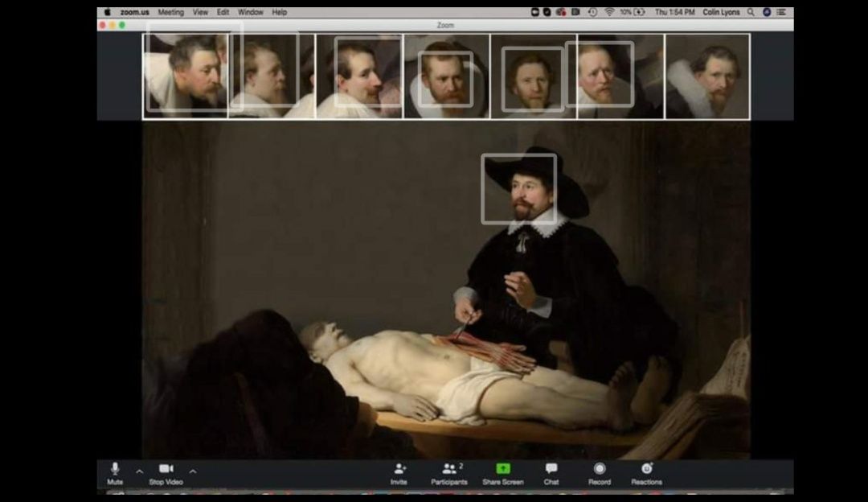This screenshot has width=868, height=502.
Task: Mute the microphone
Action: click(x=115, y=474)
